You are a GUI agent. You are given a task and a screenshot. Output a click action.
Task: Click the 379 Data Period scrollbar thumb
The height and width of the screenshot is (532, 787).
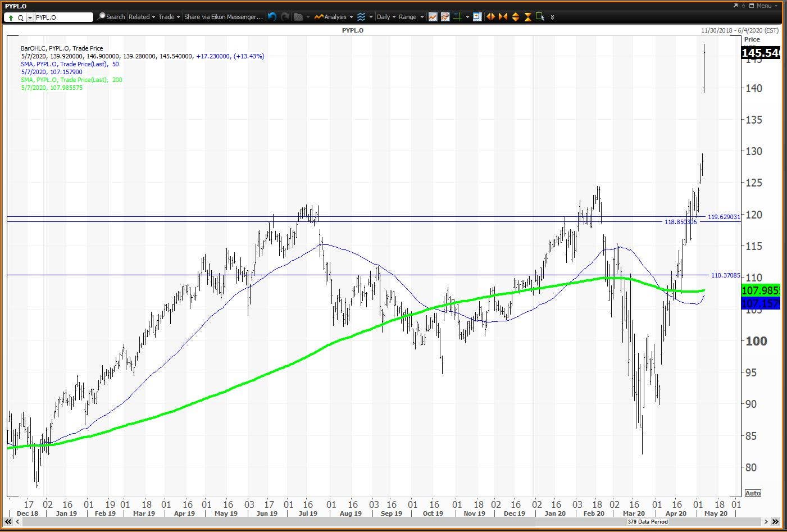click(x=647, y=522)
